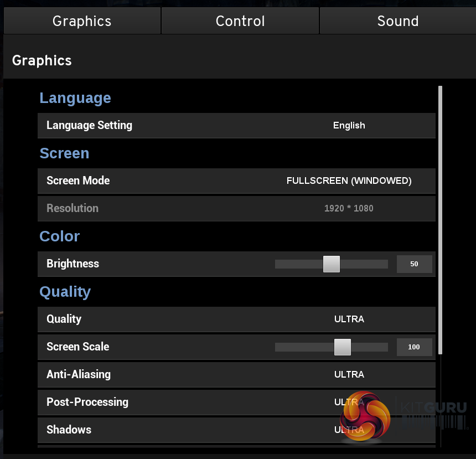Screen dimensions: 476x459
Task: Click the Screen Scale value field 100
Action: (414, 347)
